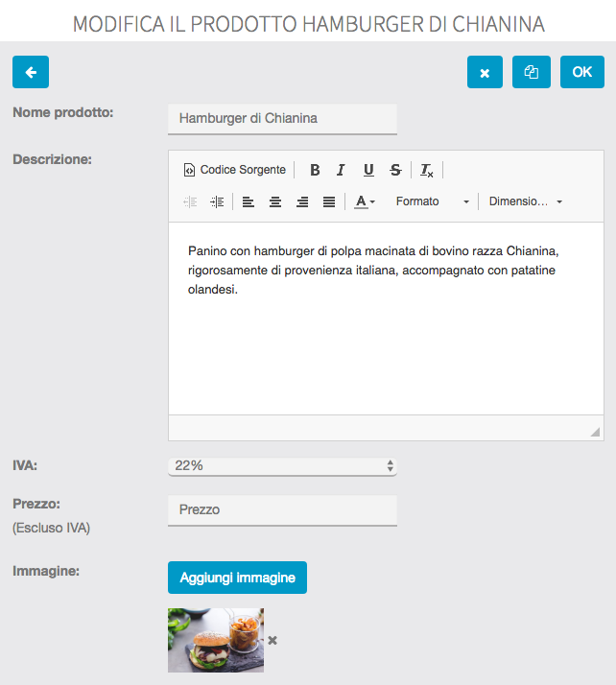This screenshot has width=616, height=685.
Task: Delete the hamburger image with the small x
Action: (272, 640)
